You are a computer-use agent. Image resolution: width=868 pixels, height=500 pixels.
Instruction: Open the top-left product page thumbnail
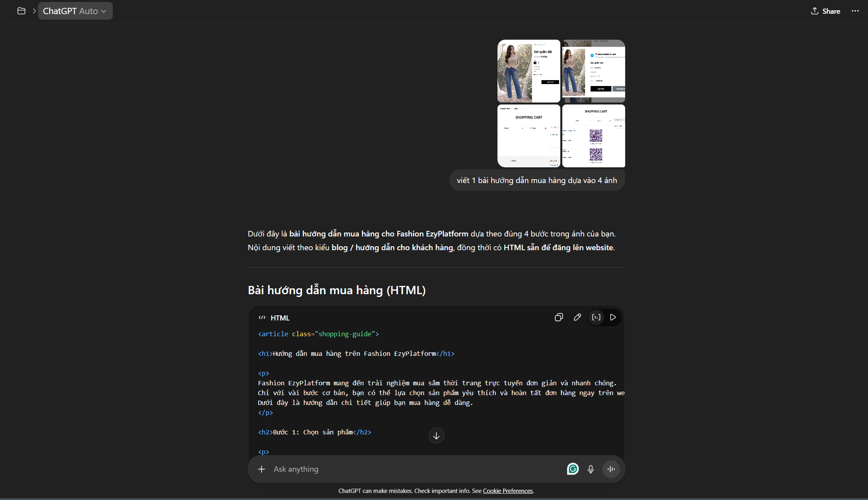(529, 71)
